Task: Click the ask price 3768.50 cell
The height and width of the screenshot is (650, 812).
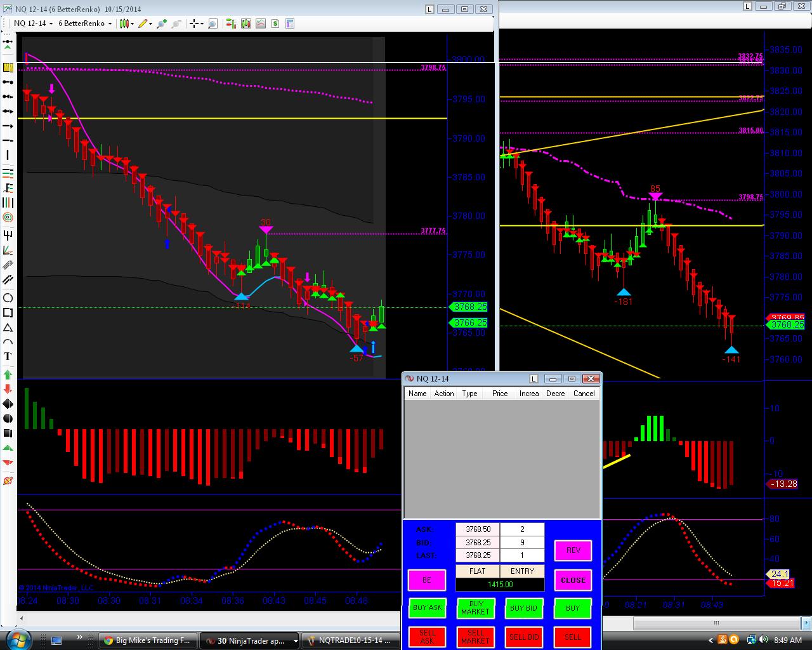Action: coord(478,529)
